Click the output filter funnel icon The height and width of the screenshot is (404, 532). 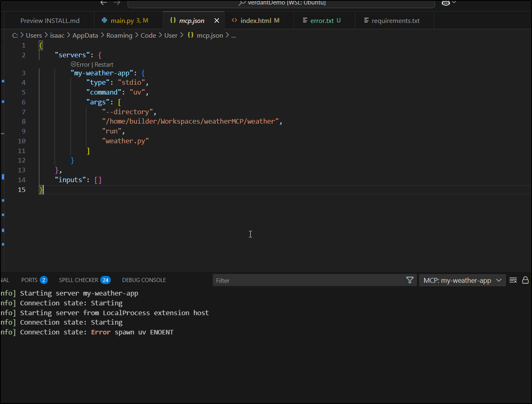coord(410,280)
